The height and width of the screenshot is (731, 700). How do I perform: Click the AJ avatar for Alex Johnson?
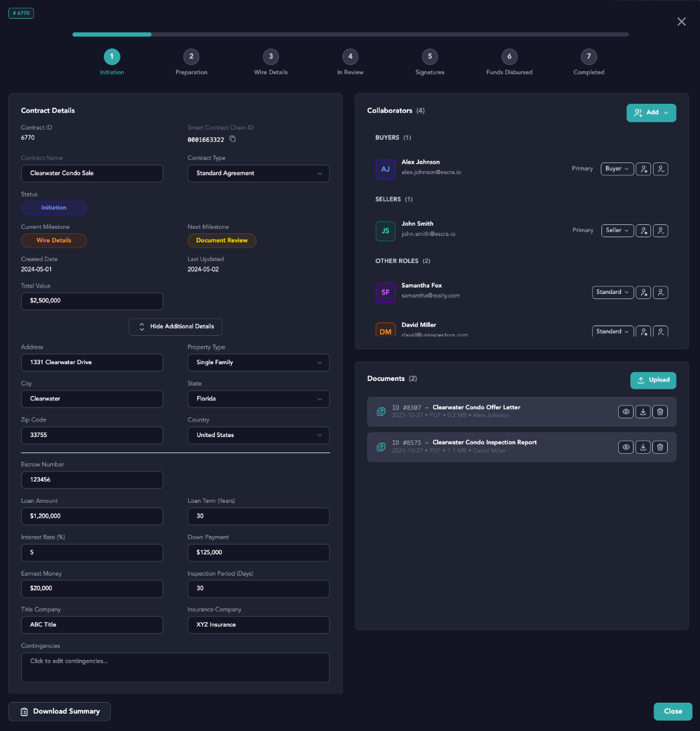tap(385, 170)
